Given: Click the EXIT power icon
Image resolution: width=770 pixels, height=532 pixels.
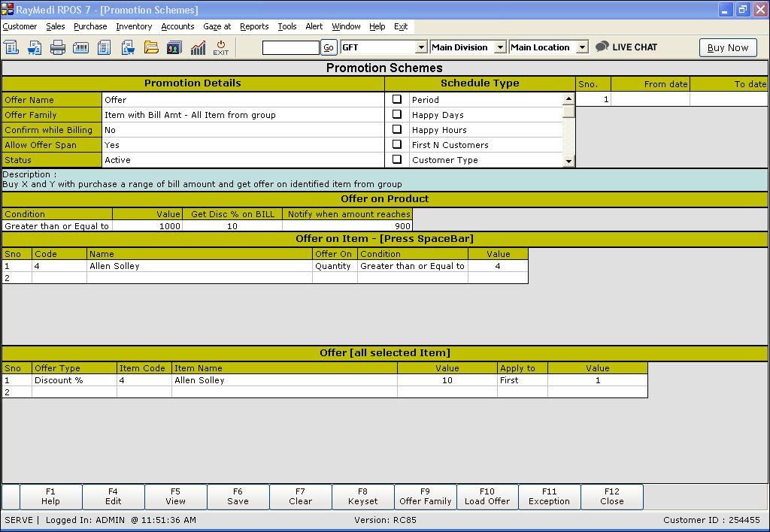Looking at the screenshot, I should pos(221,47).
